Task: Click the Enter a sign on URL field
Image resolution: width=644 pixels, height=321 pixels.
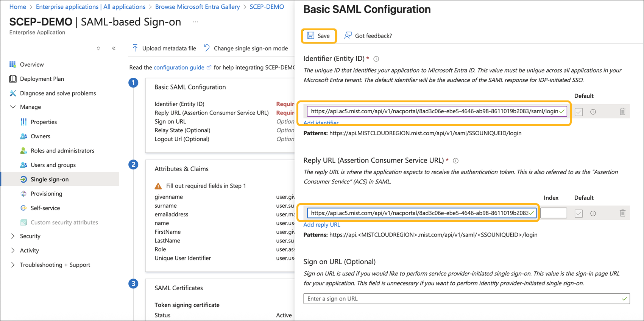Action: pyautogui.click(x=462, y=299)
